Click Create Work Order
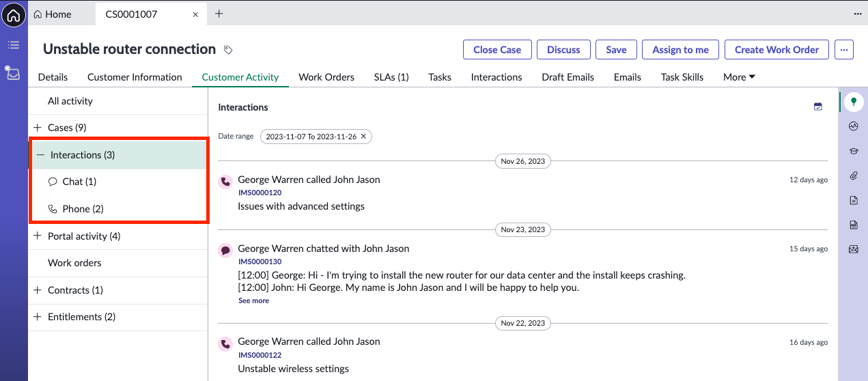Image resolution: width=868 pixels, height=381 pixels. pos(776,50)
